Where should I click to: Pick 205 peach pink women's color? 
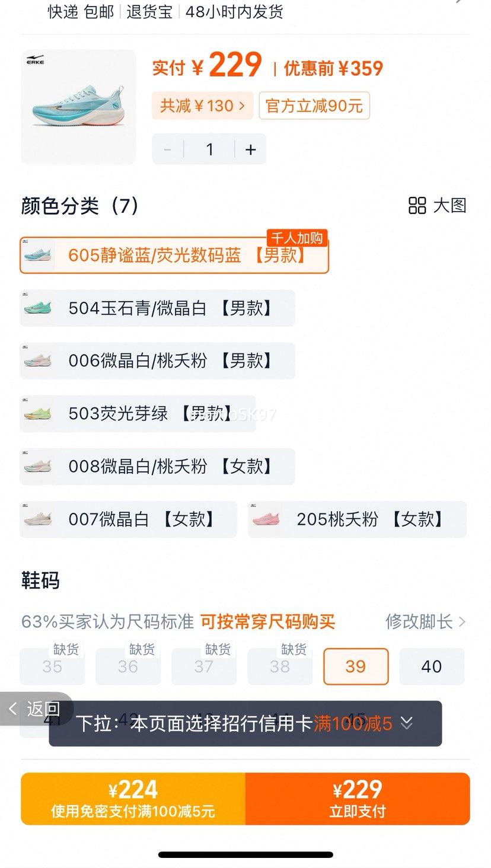point(357,519)
